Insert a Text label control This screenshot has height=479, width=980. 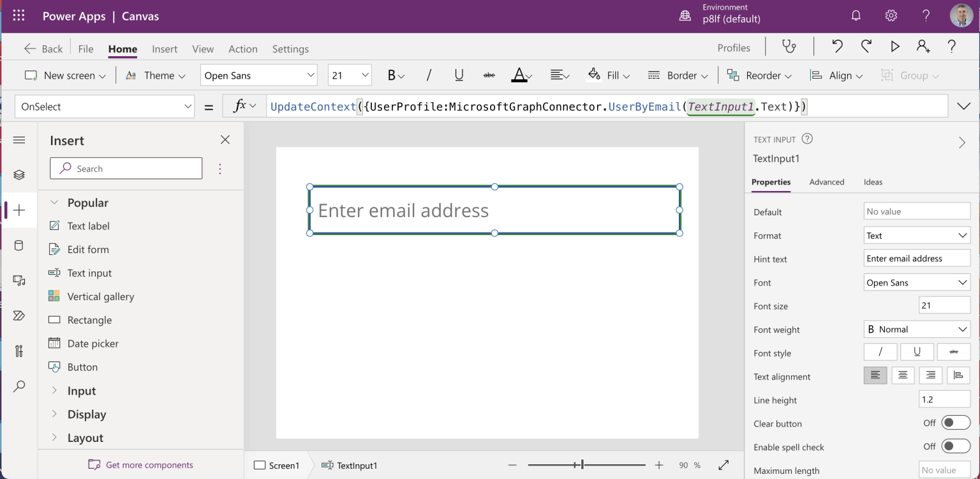click(89, 226)
